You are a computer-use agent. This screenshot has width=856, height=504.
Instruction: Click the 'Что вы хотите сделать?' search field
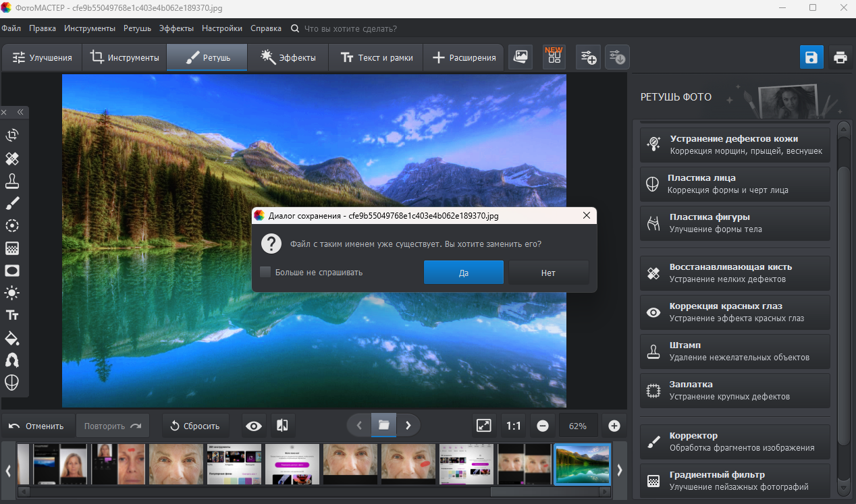point(350,28)
